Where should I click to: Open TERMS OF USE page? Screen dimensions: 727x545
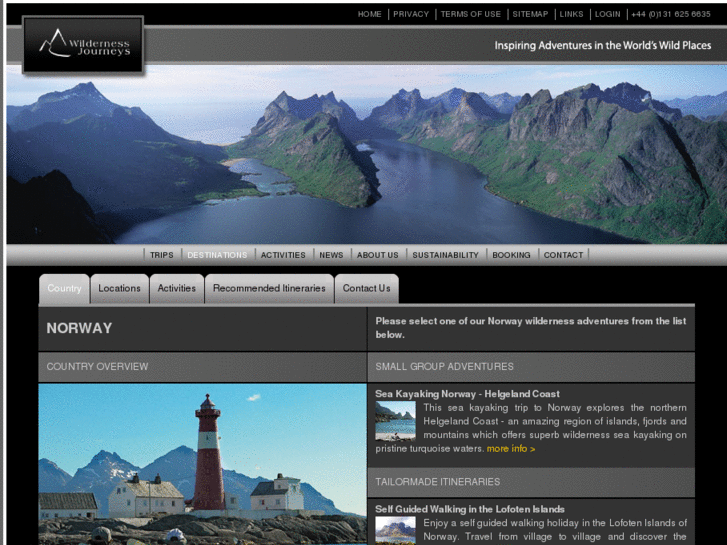471,14
